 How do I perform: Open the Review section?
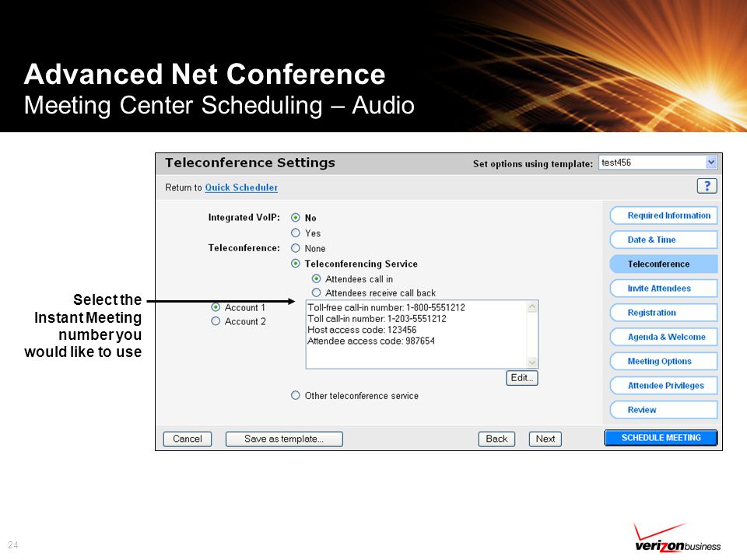[x=664, y=410]
